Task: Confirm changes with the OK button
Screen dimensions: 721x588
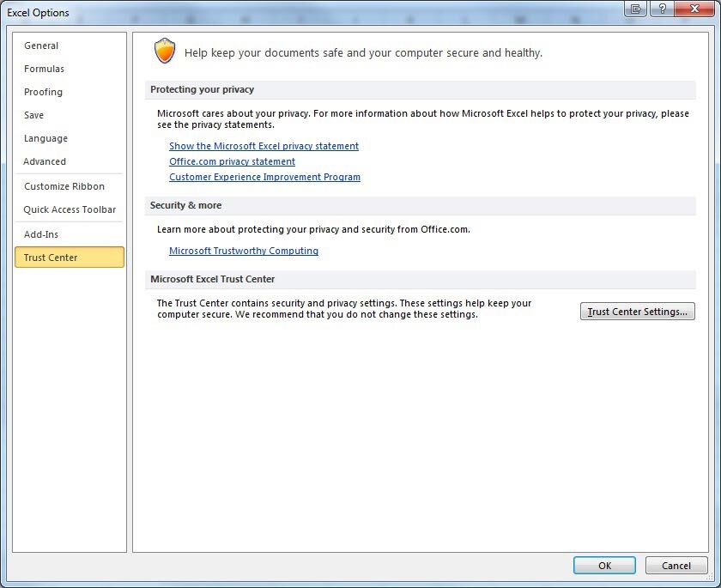Action: (604, 566)
